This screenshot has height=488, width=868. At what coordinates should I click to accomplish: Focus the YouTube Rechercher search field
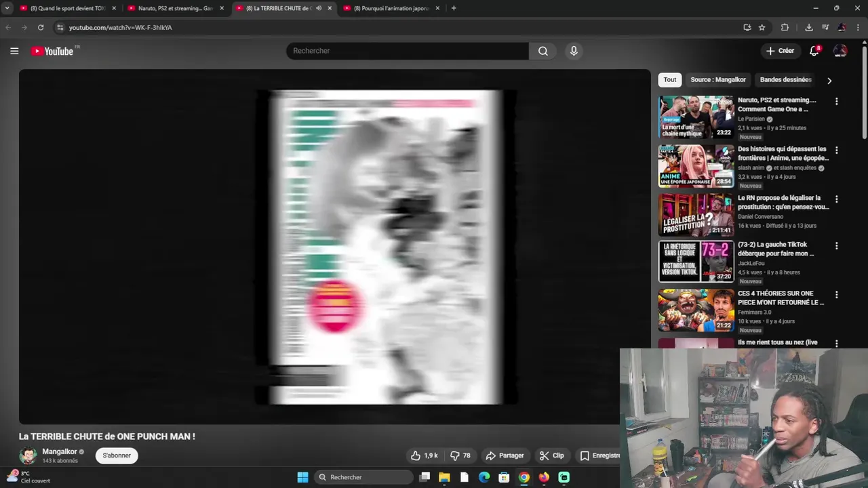tap(408, 51)
